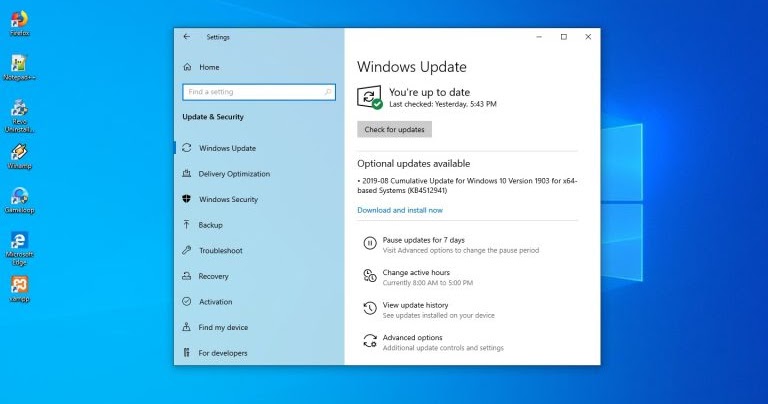Click the Windows Update sync icon in sidebar

click(x=187, y=148)
